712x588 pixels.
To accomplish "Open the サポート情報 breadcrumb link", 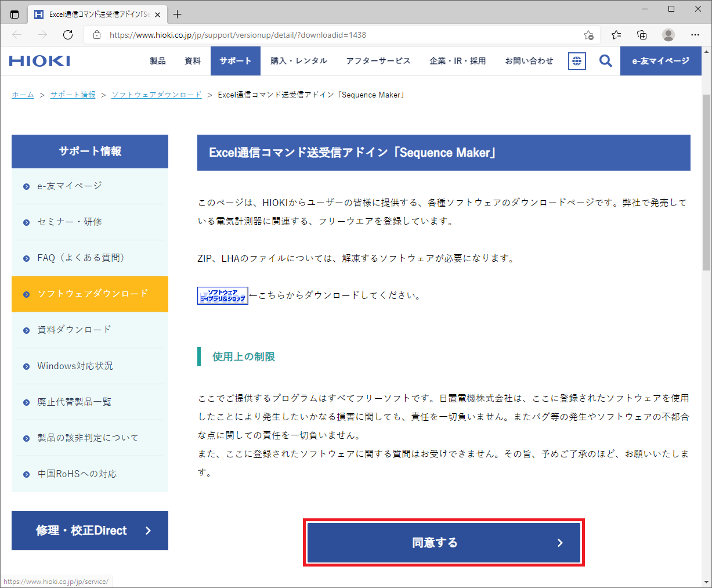I will tap(73, 95).
